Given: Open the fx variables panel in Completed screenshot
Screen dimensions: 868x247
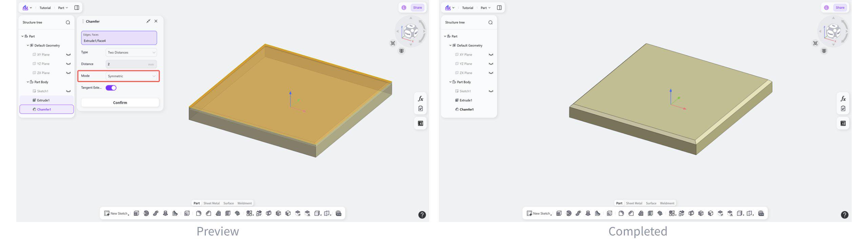Looking at the screenshot, I should coord(843,99).
